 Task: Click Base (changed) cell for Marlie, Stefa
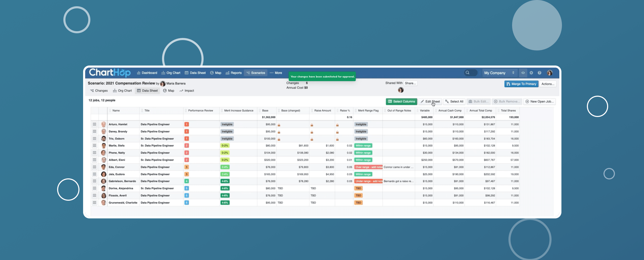coord(293,146)
